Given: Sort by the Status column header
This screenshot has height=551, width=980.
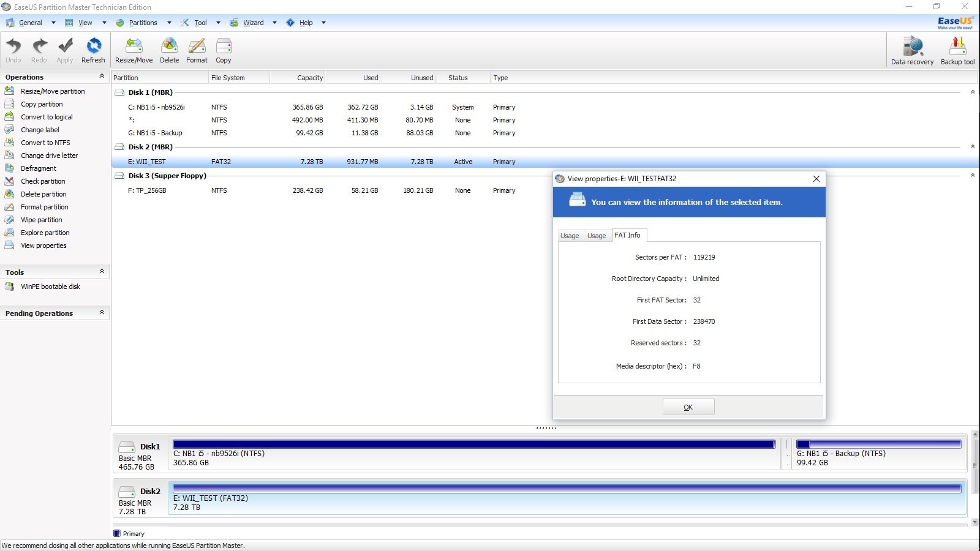Looking at the screenshot, I should click(x=462, y=78).
